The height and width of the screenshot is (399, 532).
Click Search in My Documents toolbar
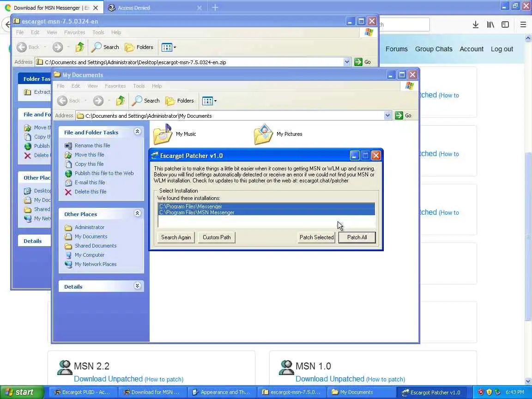(x=146, y=100)
